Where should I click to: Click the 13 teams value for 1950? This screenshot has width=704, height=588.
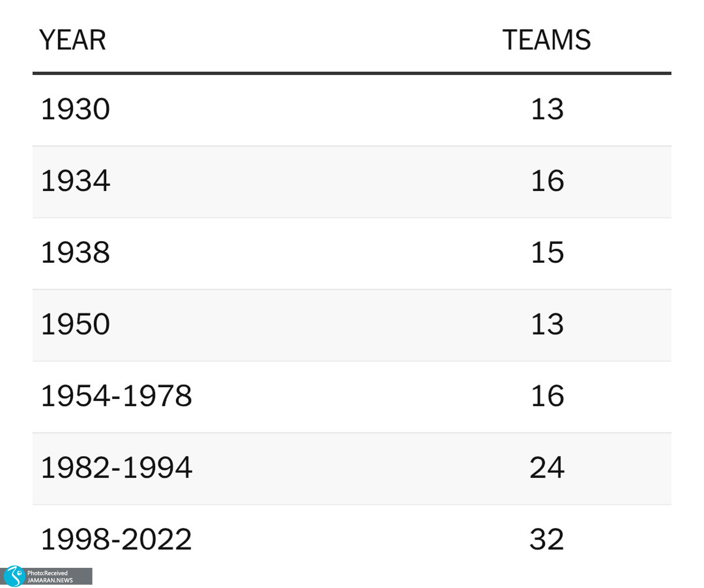547,324
